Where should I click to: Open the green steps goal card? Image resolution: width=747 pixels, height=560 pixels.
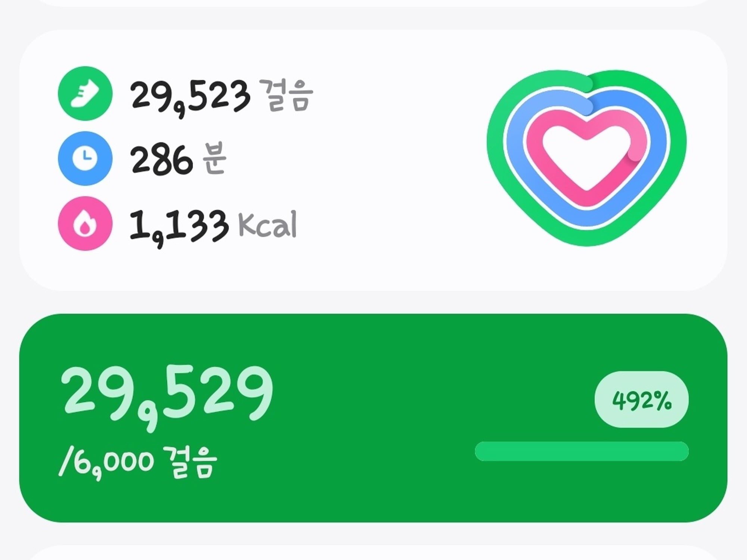(373, 418)
